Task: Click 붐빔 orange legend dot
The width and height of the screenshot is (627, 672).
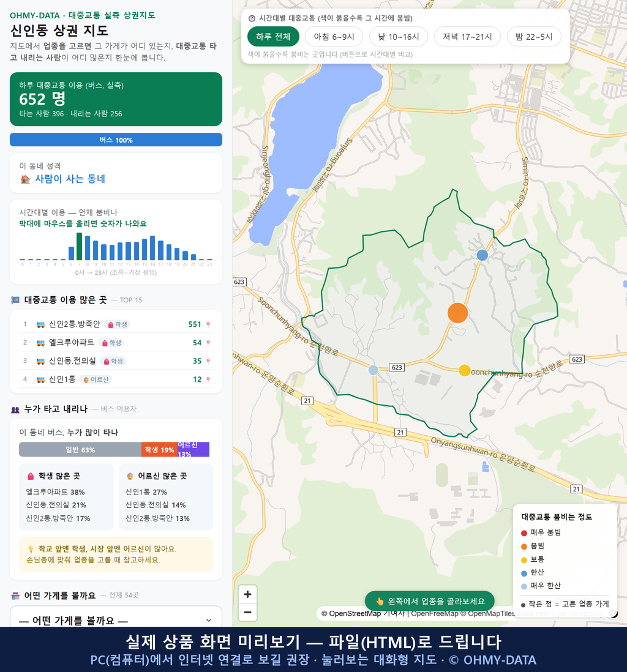Action: pos(524,546)
